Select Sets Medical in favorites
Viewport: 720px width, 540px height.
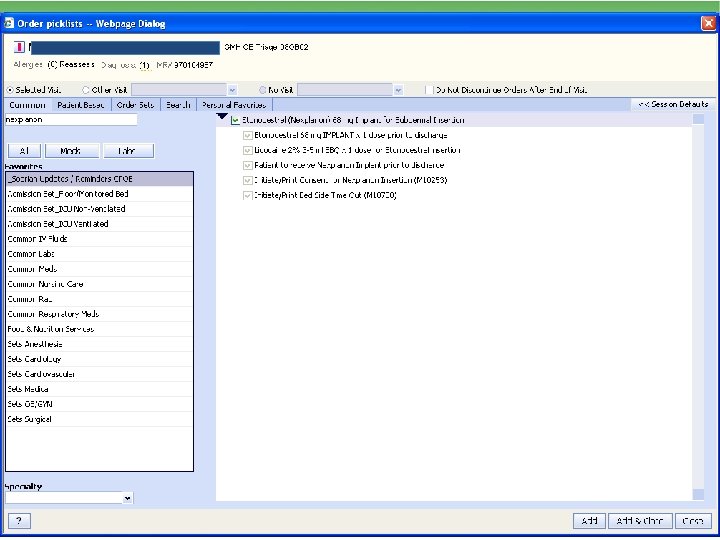[99, 389]
